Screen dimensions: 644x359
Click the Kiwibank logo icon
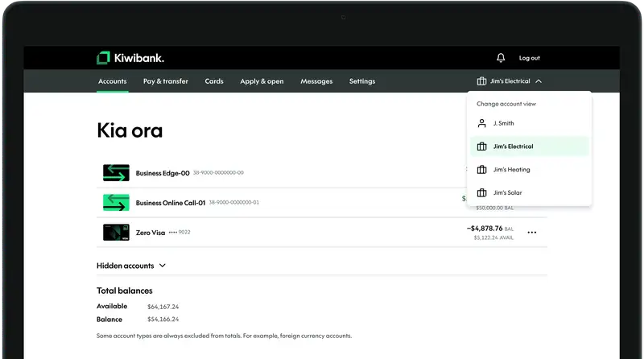tap(103, 58)
